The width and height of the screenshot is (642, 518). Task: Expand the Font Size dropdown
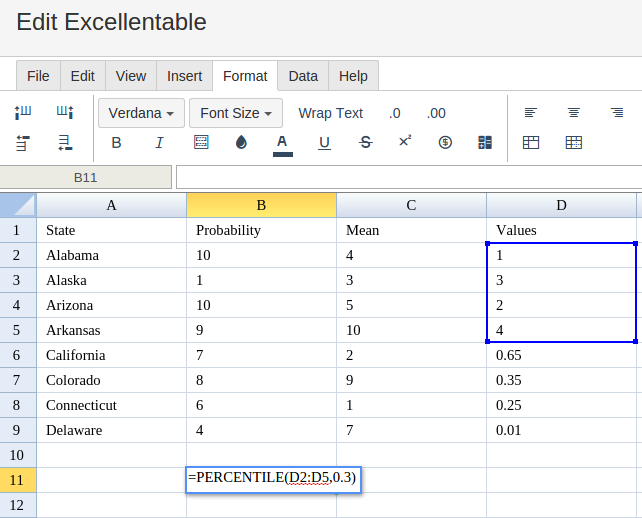tap(236, 113)
